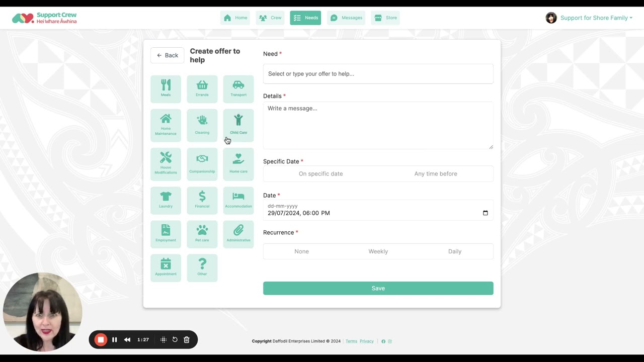This screenshot has width=644, height=362.
Task: Delete the recording with trash icon
Action: (x=186, y=340)
